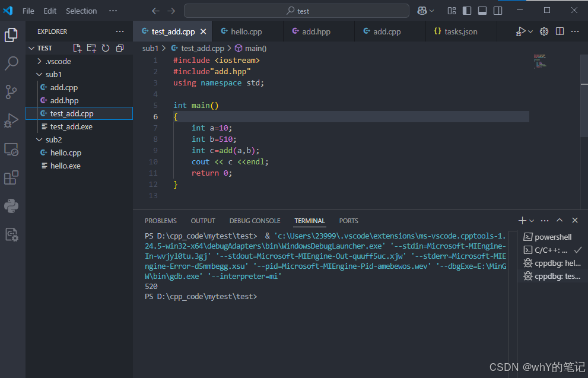Refresh the explorer tree
This screenshot has width=588, height=378.
tap(106, 48)
